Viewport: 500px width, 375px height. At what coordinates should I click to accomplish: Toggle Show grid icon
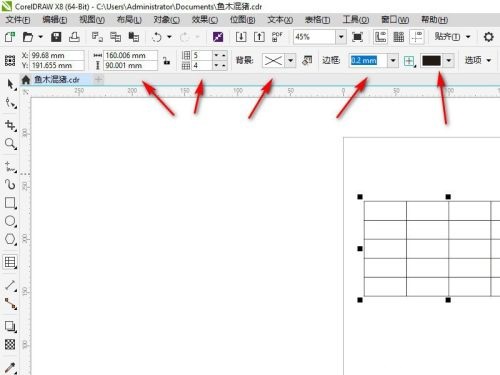tap(399, 37)
